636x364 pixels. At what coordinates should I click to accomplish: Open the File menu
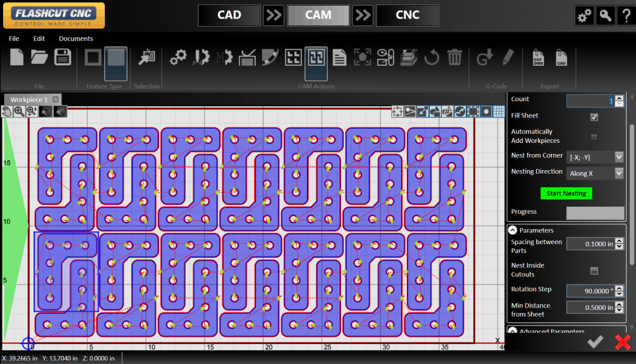(x=14, y=38)
